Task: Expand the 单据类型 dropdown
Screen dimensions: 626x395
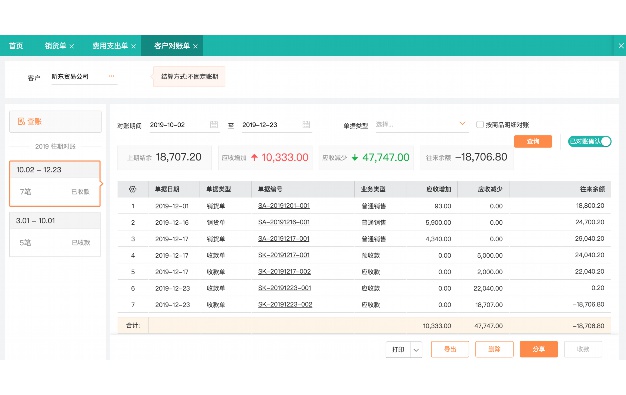Action: 421,125
